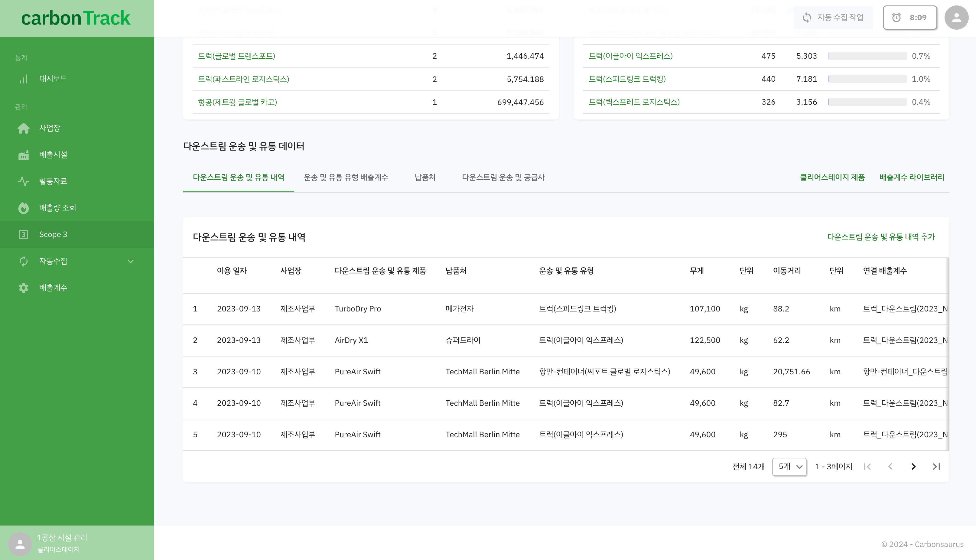The width and height of the screenshot is (976, 560).
Task: Click the 1공장 시설 관리 footer label
Action: pyautogui.click(x=62, y=538)
